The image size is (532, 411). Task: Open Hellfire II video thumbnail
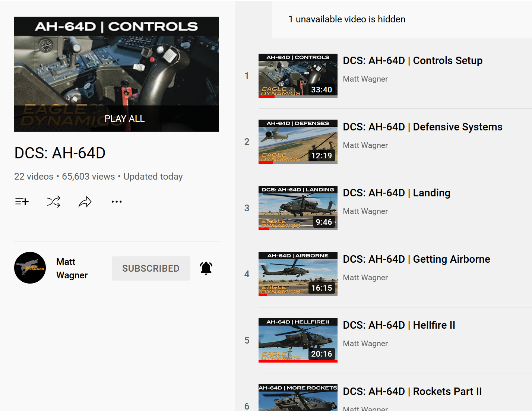point(298,340)
